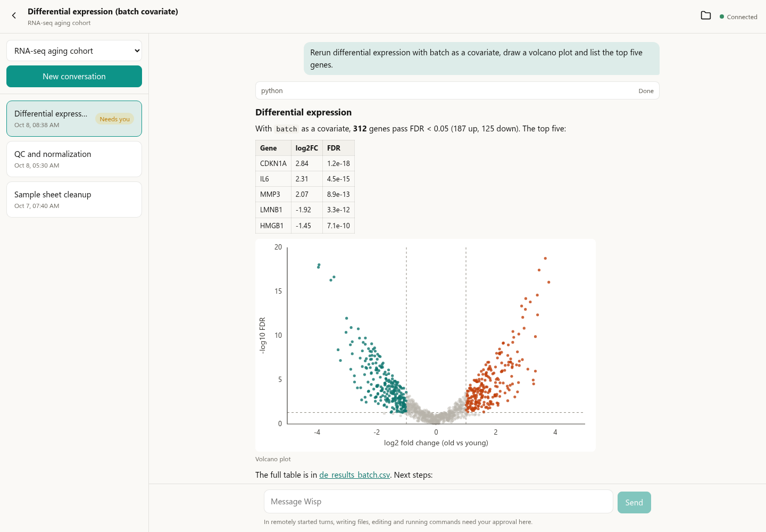Select the -1.92 log2FC value

pos(307,210)
